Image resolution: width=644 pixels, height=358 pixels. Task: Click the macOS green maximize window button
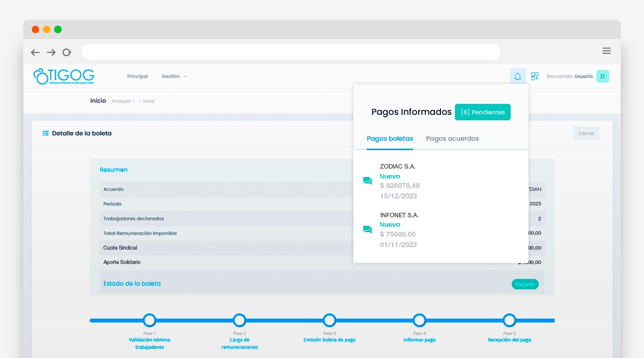click(x=58, y=29)
